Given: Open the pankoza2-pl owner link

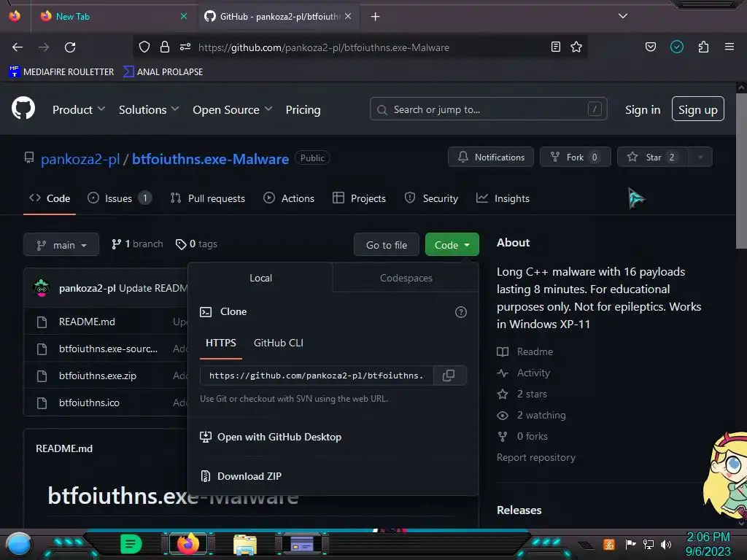Looking at the screenshot, I should [80, 158].
